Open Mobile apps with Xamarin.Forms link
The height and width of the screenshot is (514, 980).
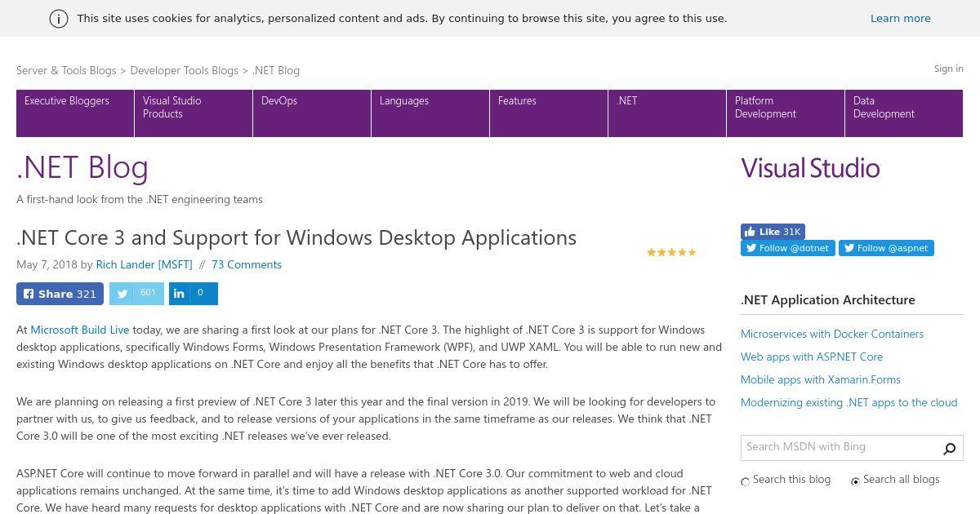coord(821,379)
